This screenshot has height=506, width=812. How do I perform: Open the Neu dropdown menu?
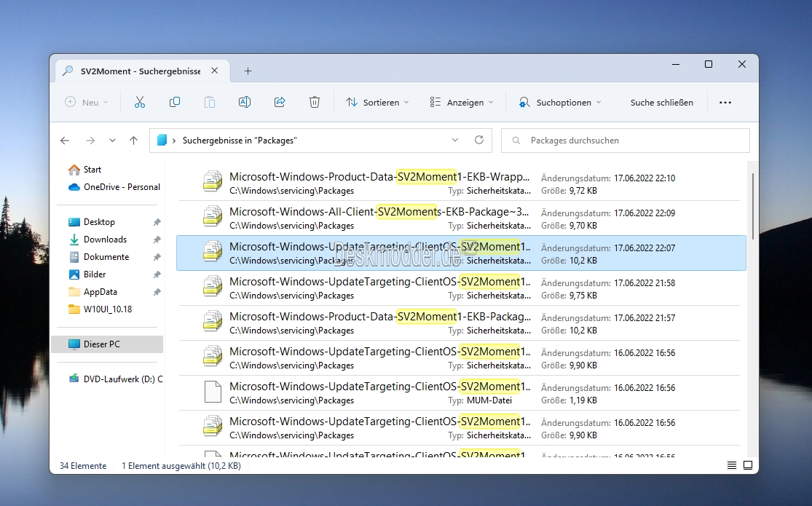(87, 103)
